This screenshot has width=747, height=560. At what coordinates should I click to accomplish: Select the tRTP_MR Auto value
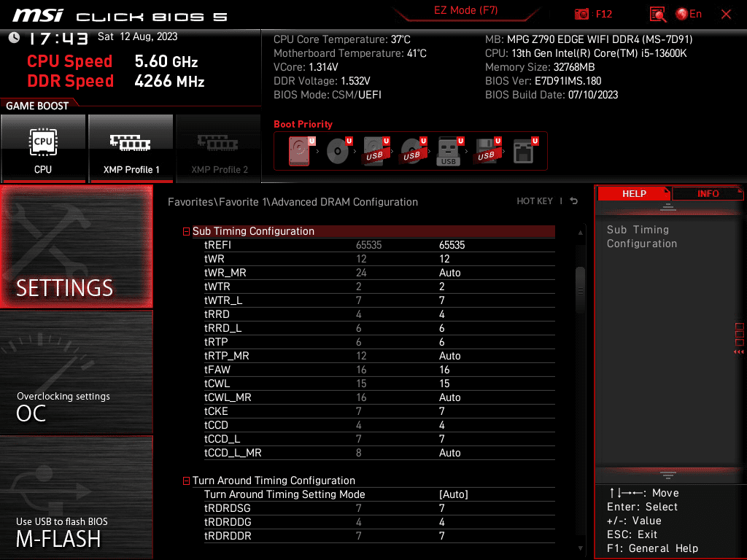coord(449,356)
